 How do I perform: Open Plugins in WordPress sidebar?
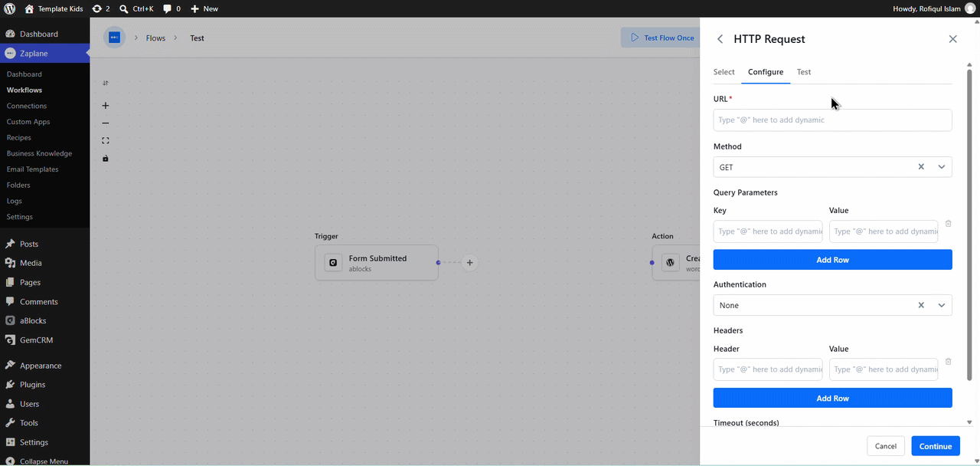(44, 385)
